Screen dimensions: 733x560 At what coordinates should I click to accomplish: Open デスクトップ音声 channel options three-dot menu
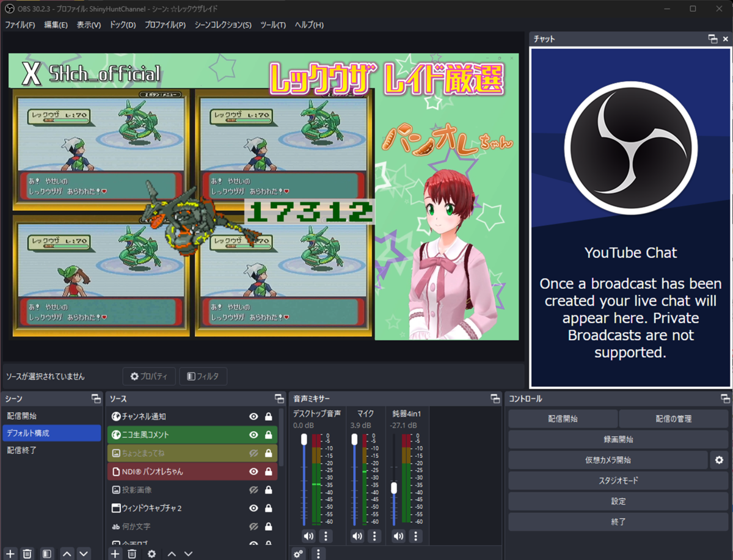(x=326, y=536)
